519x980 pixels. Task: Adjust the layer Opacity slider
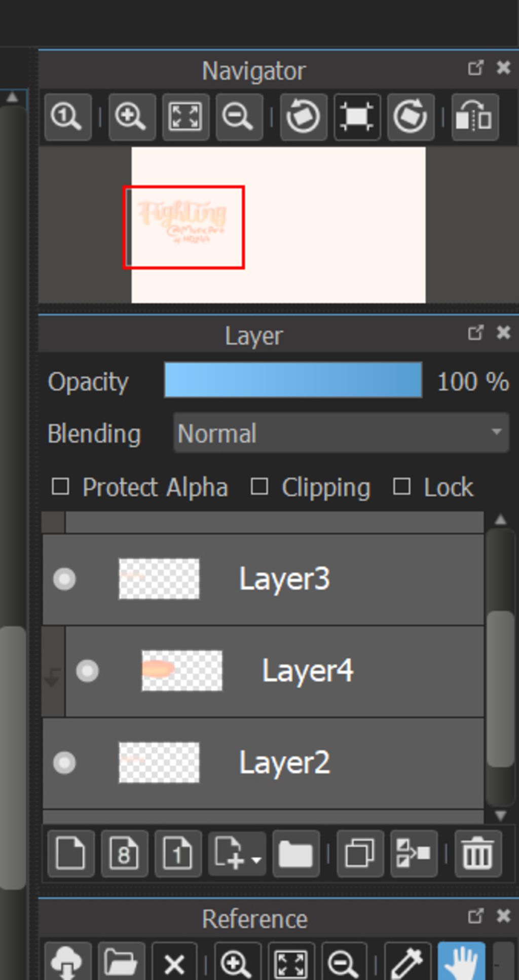point(293,380)
